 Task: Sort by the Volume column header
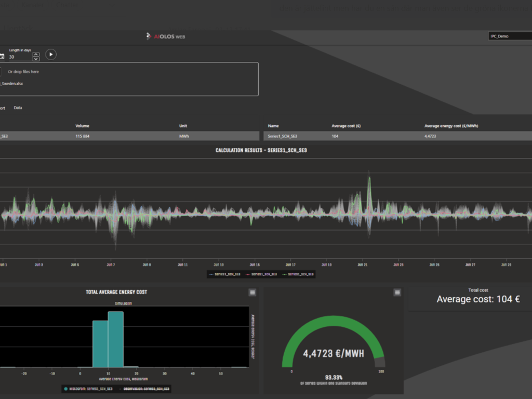coord(83,126)
